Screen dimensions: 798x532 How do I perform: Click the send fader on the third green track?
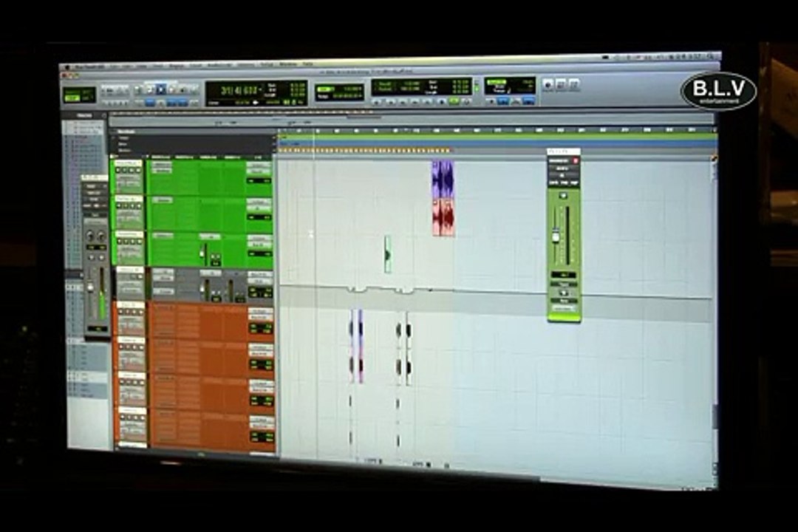click(x=202, y=254)
